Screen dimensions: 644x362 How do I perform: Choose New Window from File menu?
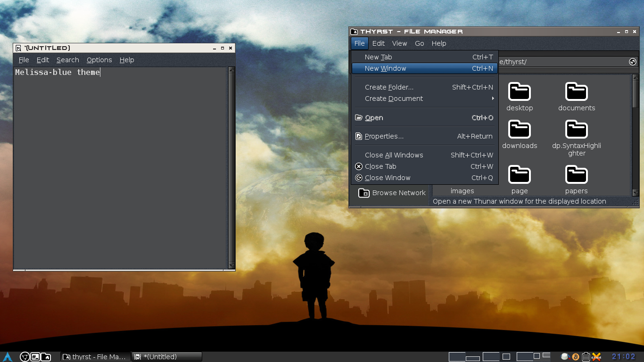[425, 68]
